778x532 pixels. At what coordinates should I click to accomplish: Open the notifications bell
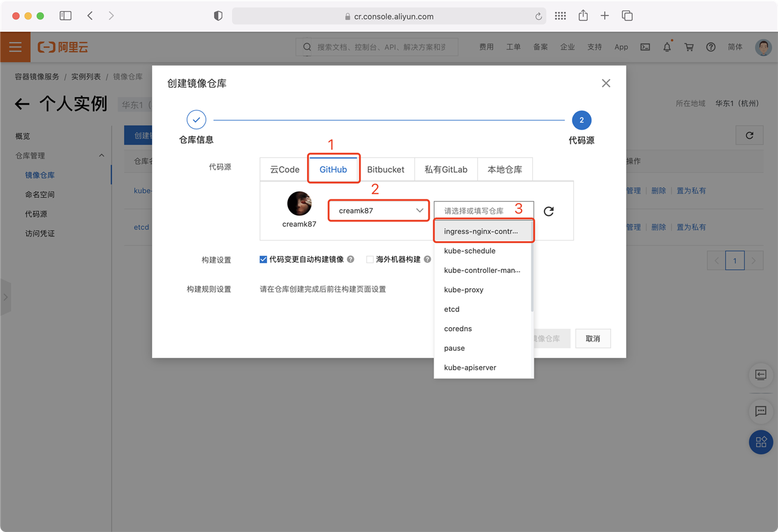(x=667, y=47)
